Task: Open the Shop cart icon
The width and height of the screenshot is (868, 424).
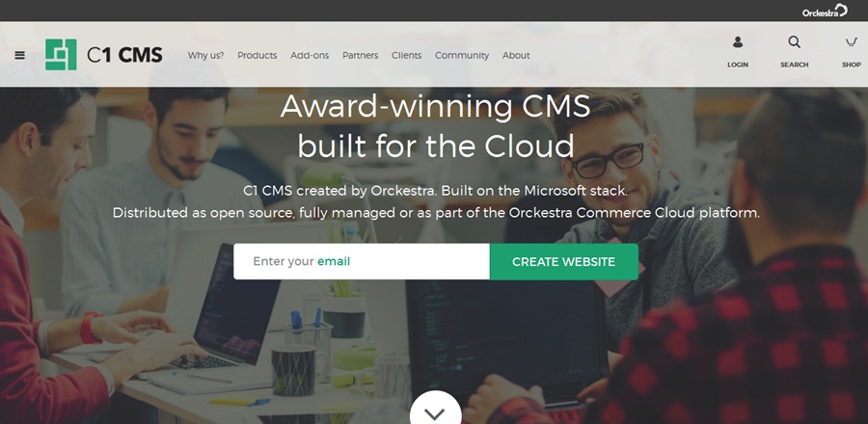Action: tap(851, 42)
